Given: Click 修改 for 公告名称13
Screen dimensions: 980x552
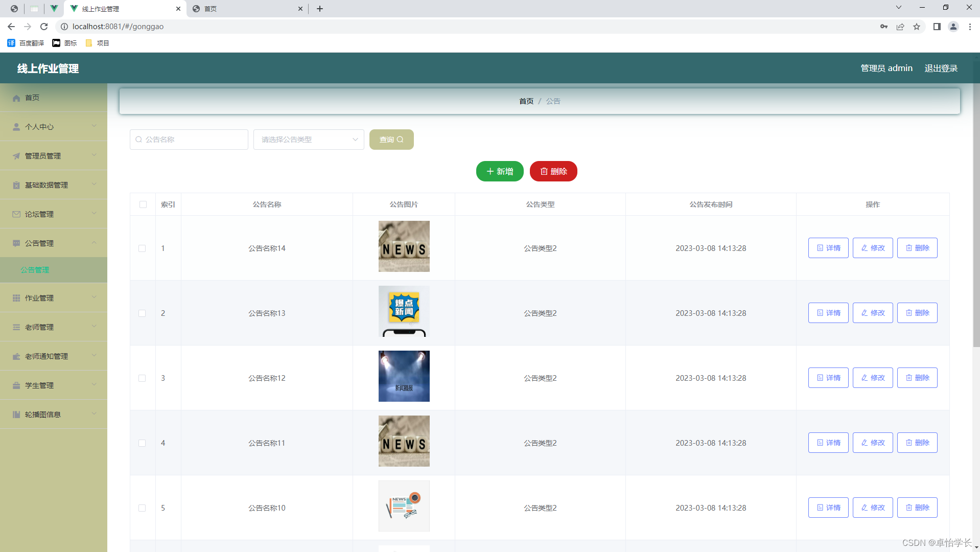Looking at the screenshot, I should 873,313.
